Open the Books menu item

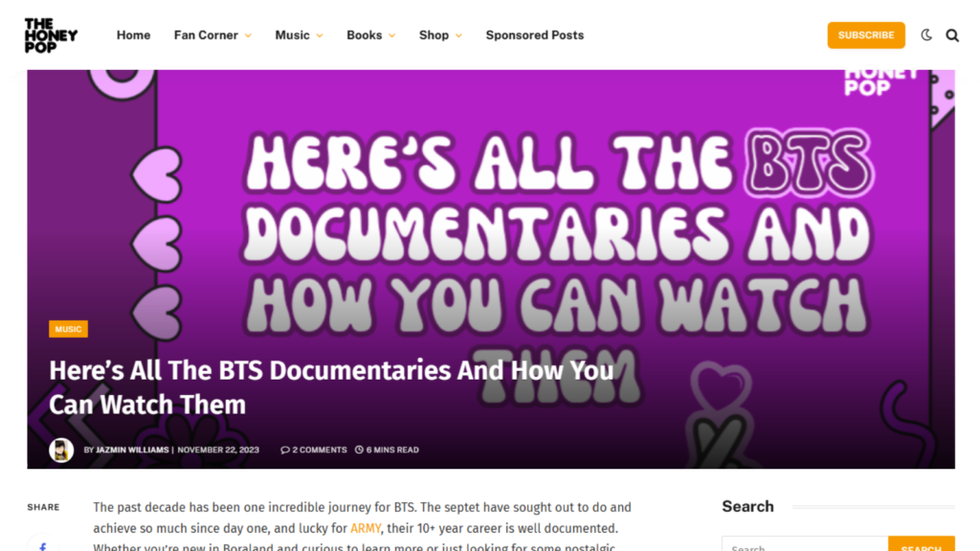point(365,35)
